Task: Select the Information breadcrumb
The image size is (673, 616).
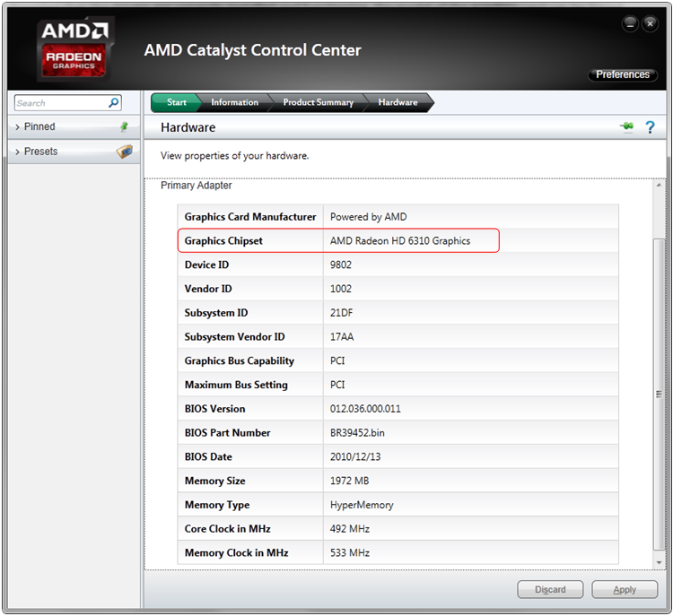Action: (x=235, y=102)
